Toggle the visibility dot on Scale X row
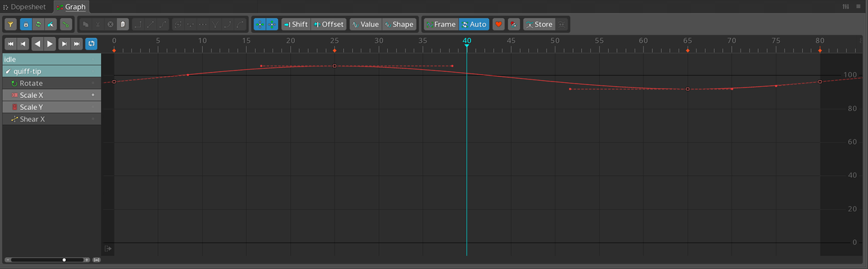Image resolution: width=868 pixels, height=269 pixels. pyautogui.click(x=94, y=95)
